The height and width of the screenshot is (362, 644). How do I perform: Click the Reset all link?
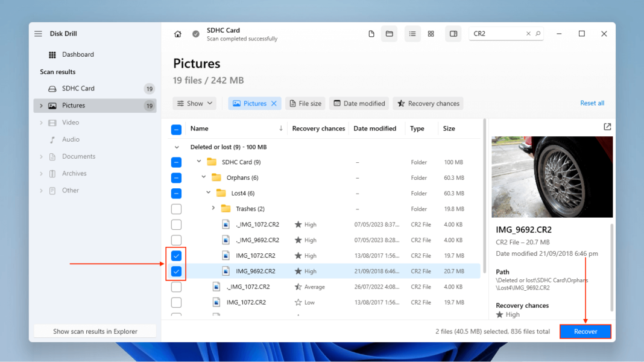tap(592, 103)
